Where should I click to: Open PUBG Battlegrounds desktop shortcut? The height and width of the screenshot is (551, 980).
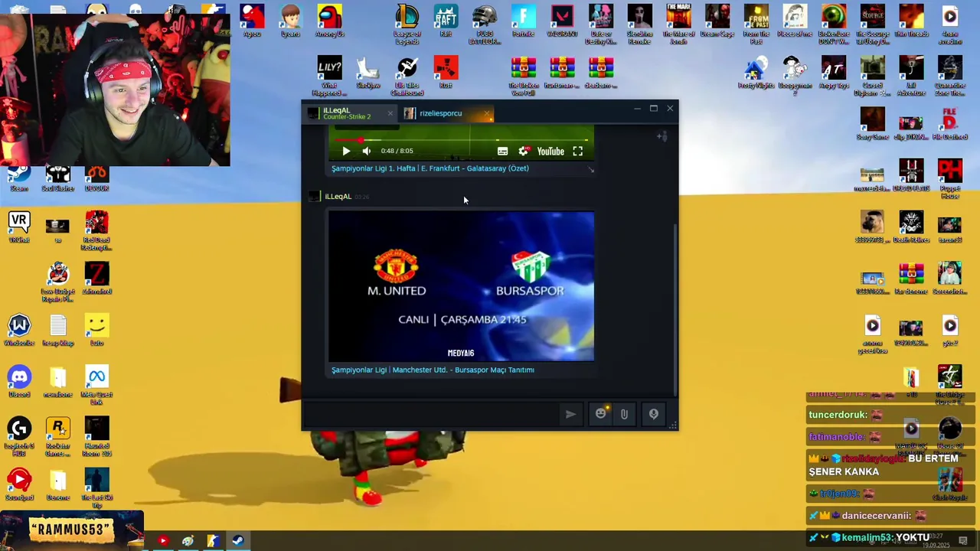click(x=485, y=24)
